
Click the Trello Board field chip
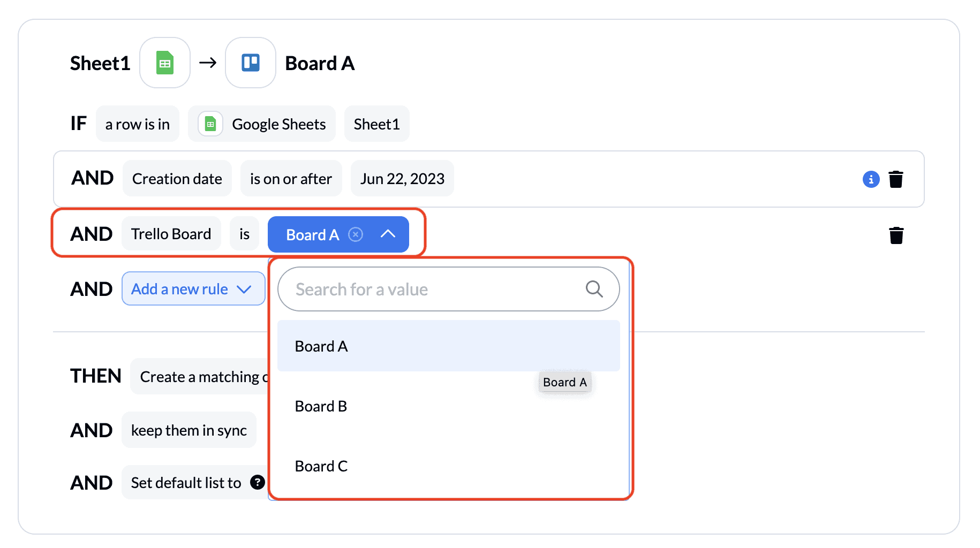click(171, 234)
